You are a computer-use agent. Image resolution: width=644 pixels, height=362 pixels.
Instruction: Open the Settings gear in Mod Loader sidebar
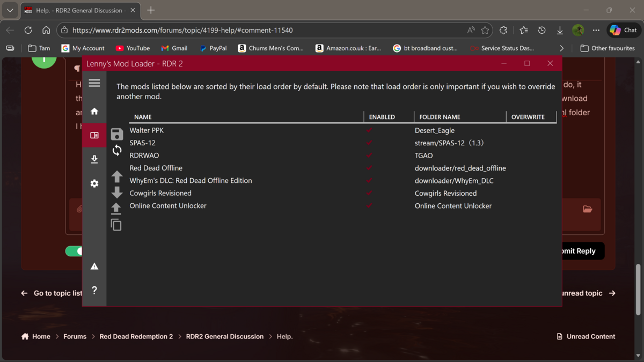coord(94,183)
